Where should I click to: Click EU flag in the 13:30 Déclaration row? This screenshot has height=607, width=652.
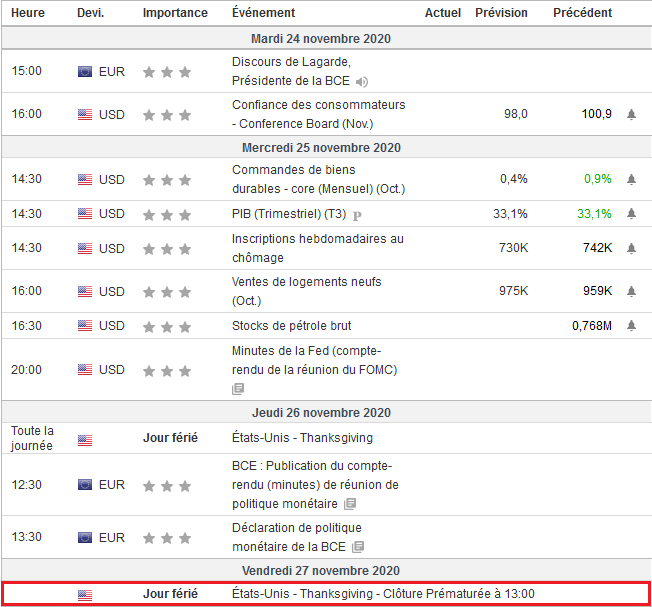[85, 538]
